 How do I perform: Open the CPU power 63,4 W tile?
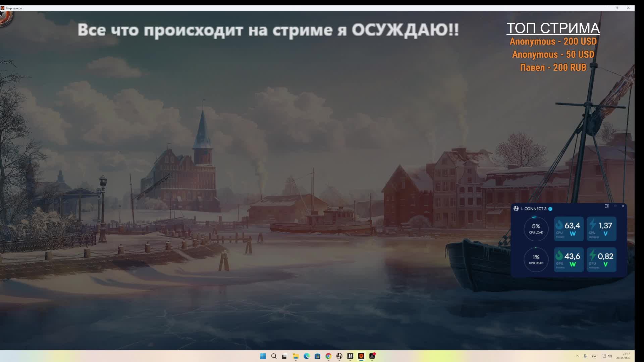(569, 229)
